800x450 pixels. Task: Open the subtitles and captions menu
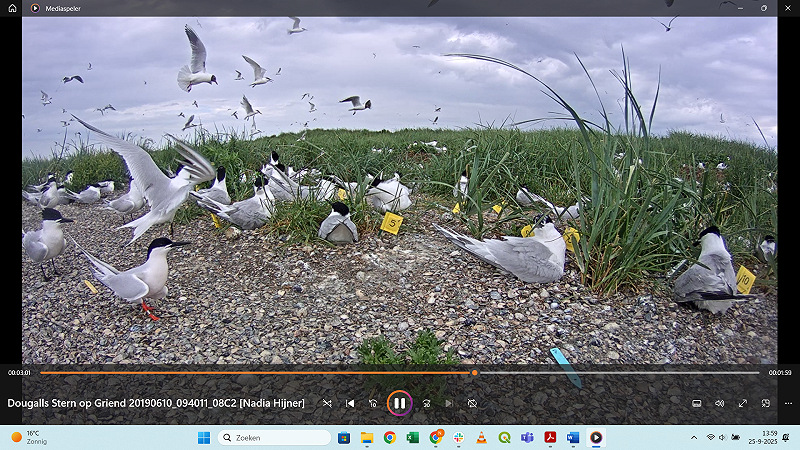697,403
